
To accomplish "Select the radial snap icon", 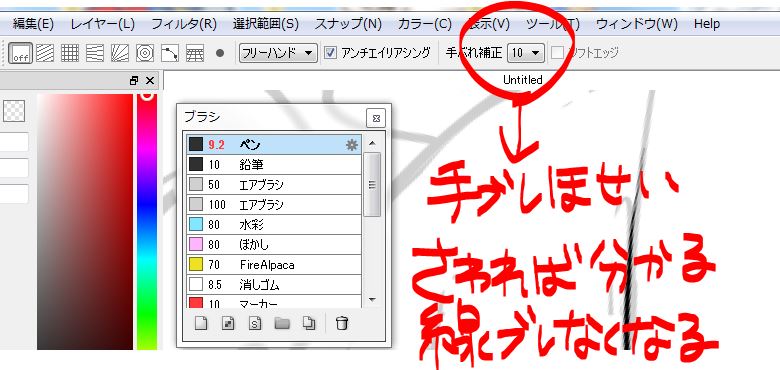I will tap(120, 53).
